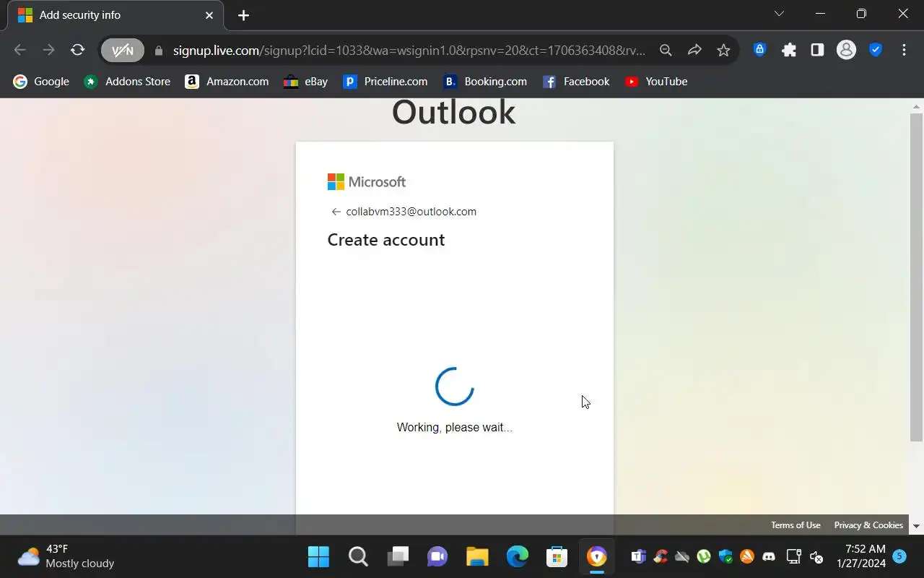Viewport: 924px width, 578px height.
Task: Open taskbar Search
Action: point(358,556)
